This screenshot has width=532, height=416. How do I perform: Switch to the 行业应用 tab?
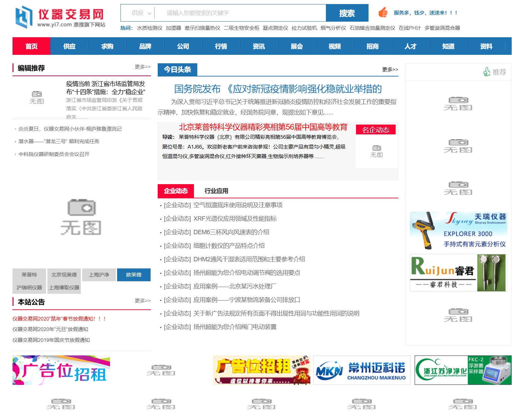click(x=216, y=191)
